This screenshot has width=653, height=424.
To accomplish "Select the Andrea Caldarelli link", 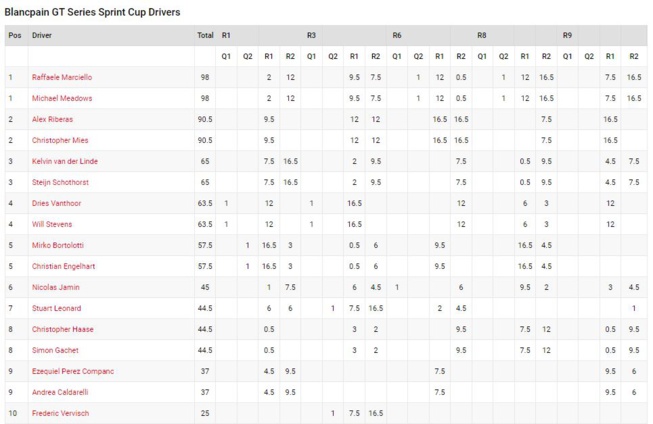I will click(x=60, y=392).
